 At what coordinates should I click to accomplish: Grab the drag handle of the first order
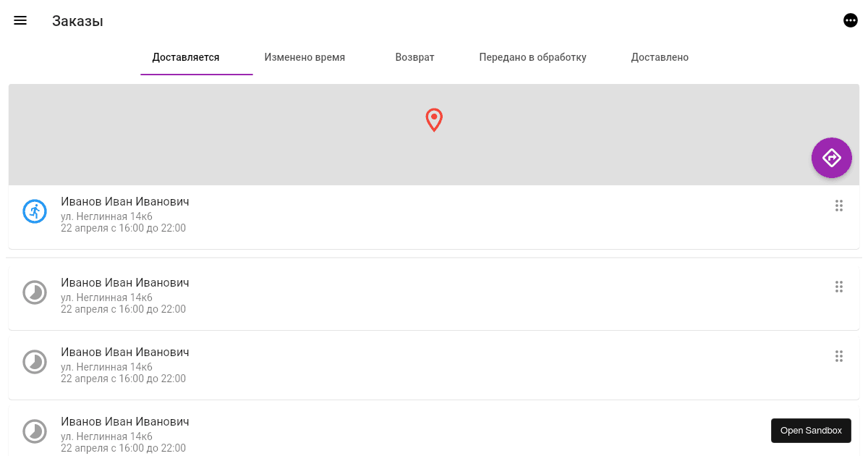839,206
